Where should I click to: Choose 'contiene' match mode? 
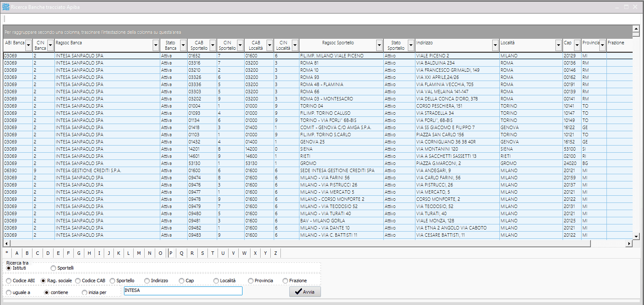click(x=47, y=292)
